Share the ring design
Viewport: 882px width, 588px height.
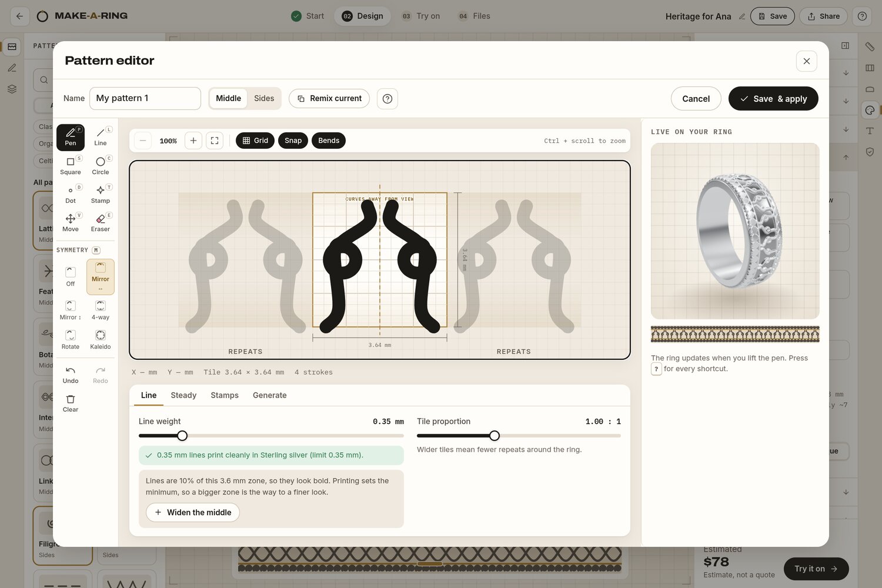(x=823, y=16)
